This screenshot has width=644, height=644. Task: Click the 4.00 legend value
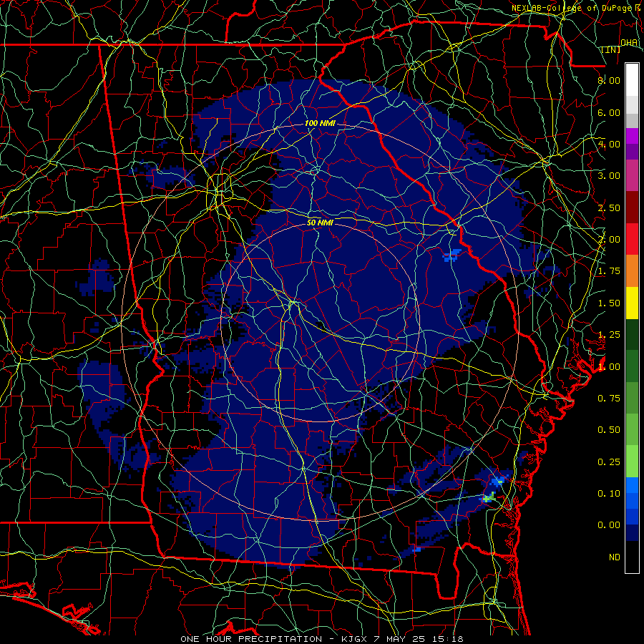point(609,144)
